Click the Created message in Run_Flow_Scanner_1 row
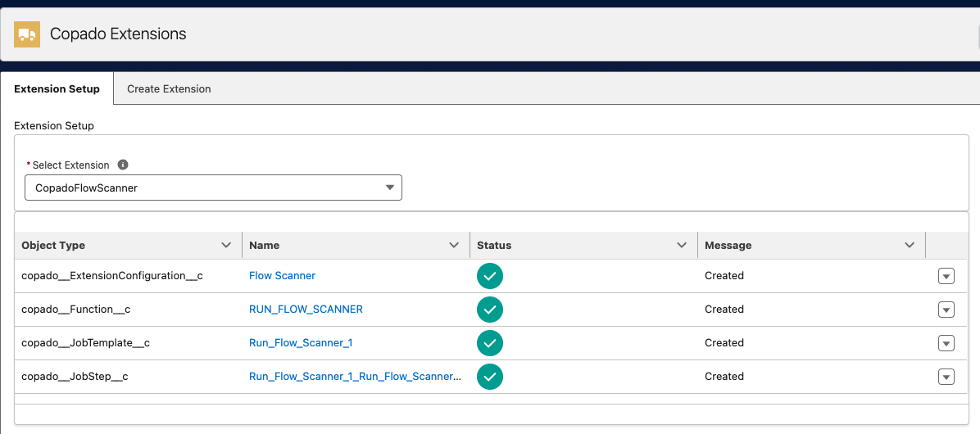This screenshot has width=980, height=434. pyautogui.click(x=724, y=343)
